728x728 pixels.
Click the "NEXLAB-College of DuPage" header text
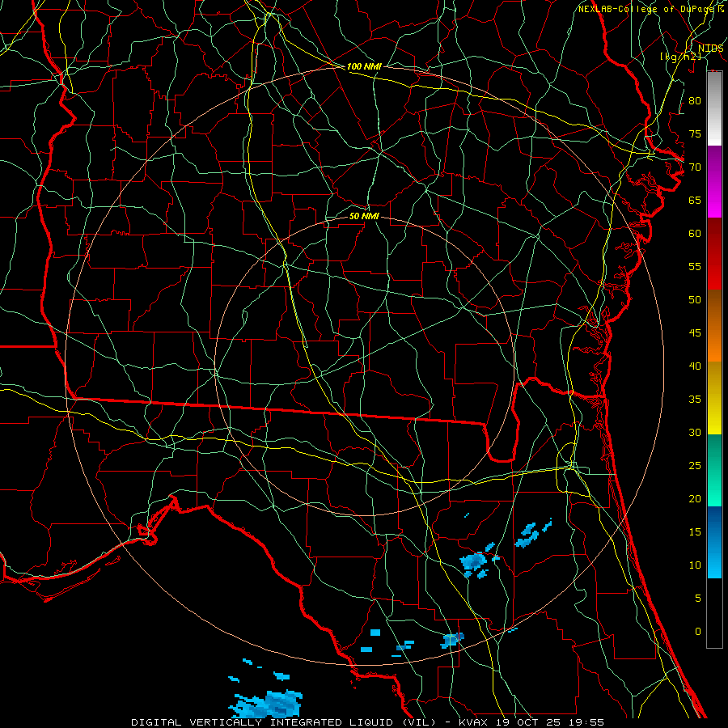647,9
